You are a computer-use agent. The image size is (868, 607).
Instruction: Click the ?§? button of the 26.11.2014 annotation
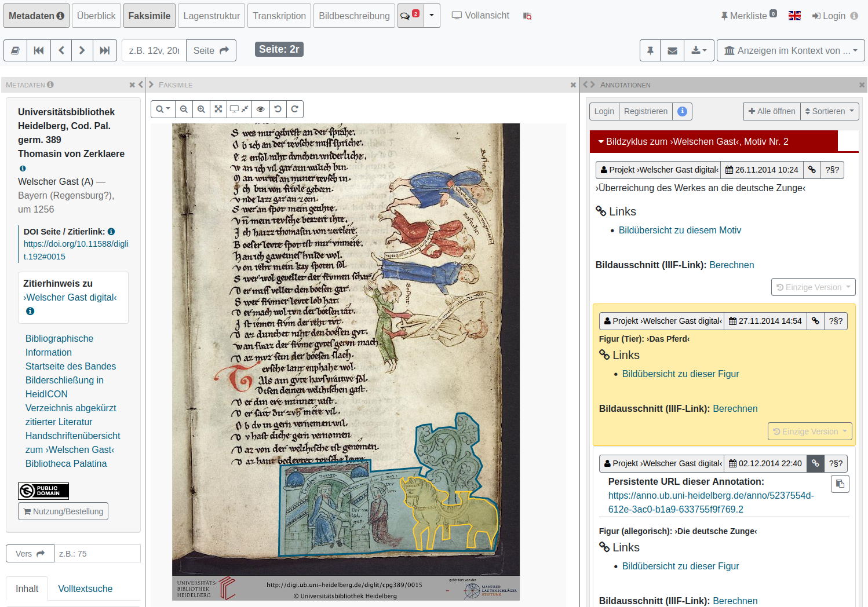click(x=833, y=170)
